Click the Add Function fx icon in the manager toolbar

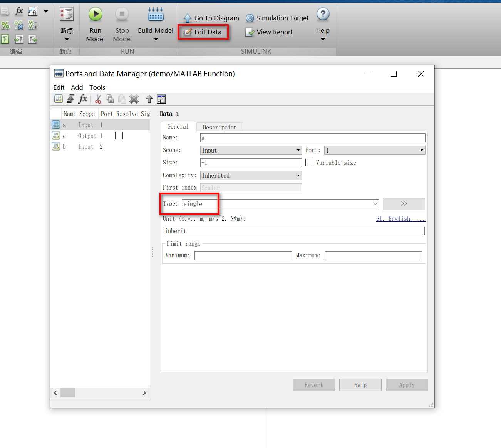[83, 99]
